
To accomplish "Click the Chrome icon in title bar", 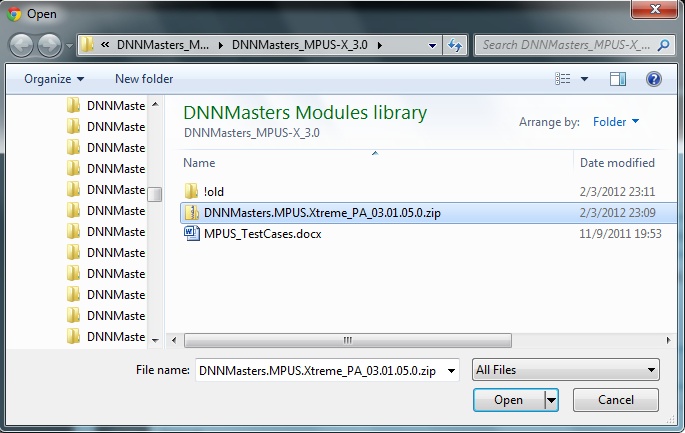I will coord(14,14).
